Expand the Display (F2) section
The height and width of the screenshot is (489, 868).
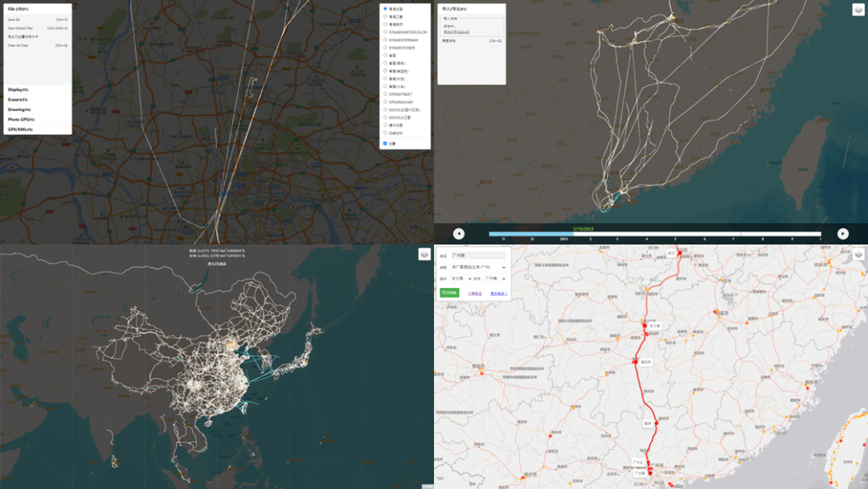38,90
